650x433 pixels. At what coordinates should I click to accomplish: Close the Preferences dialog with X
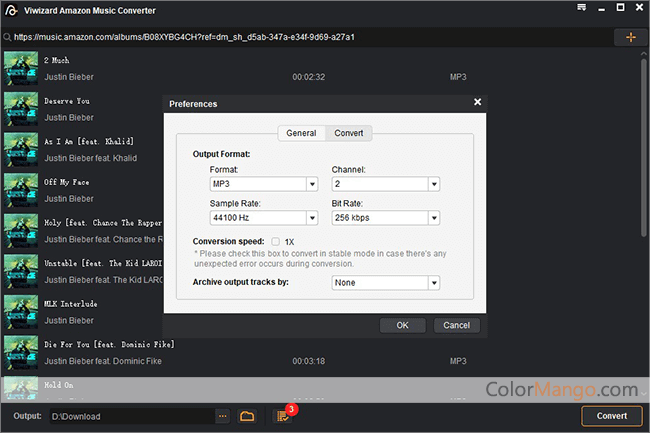click(477, 102)
